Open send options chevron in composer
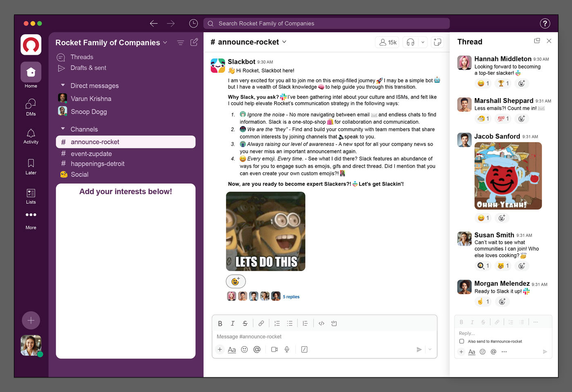The width and height of the screenshot is (572, 392). pos(430,349)
